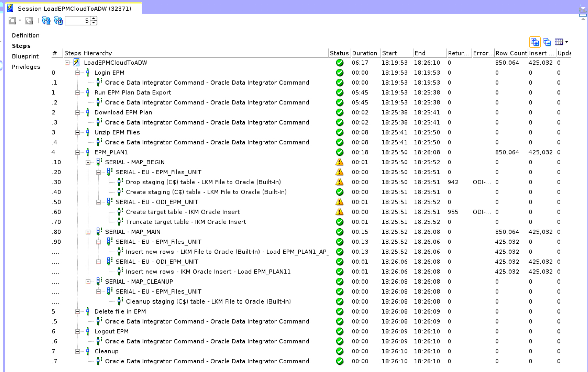
Task: Switch to the Definition tab
Action: click(x=25, y=35)
